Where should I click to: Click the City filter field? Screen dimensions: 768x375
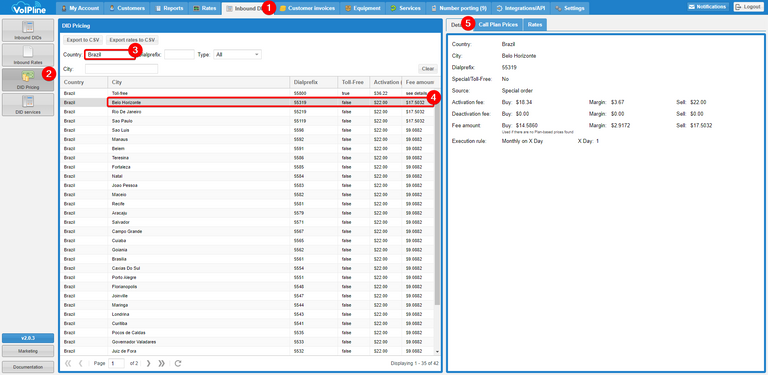click(x=121, y=69)
